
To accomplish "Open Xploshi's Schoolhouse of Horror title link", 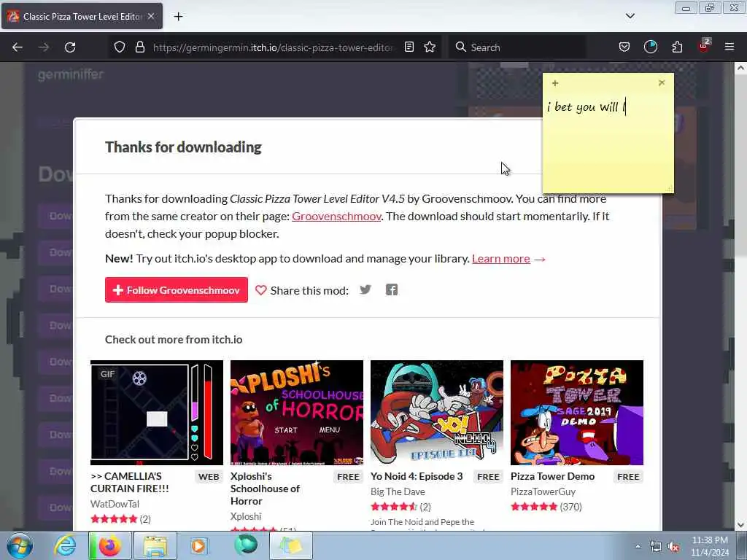I will (x=265, y=489).
